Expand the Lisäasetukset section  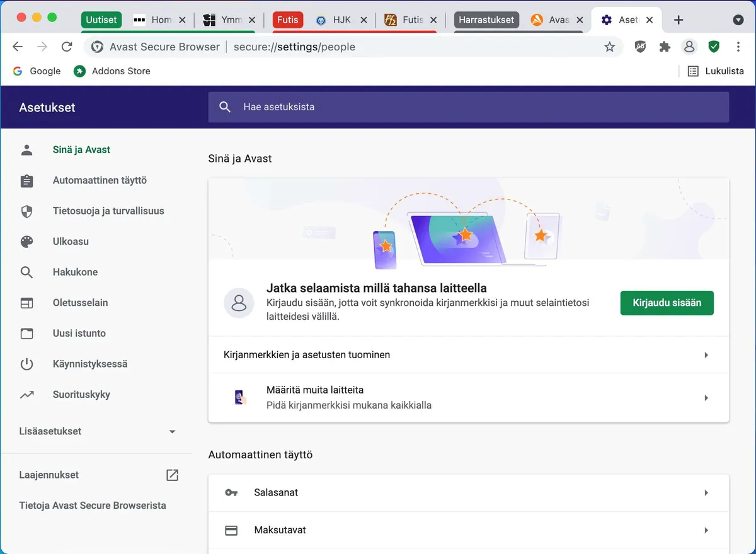pyautogui.click(x=98, y=432)
